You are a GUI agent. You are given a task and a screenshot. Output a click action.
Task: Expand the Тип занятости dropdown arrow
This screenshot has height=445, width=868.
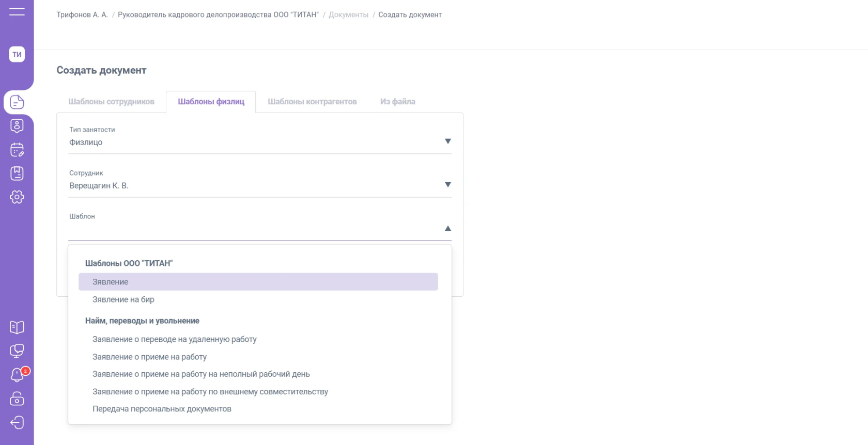[448, 141]
